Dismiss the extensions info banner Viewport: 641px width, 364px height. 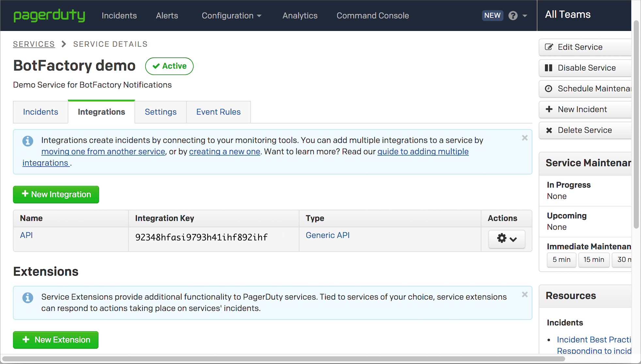point(524,295)
